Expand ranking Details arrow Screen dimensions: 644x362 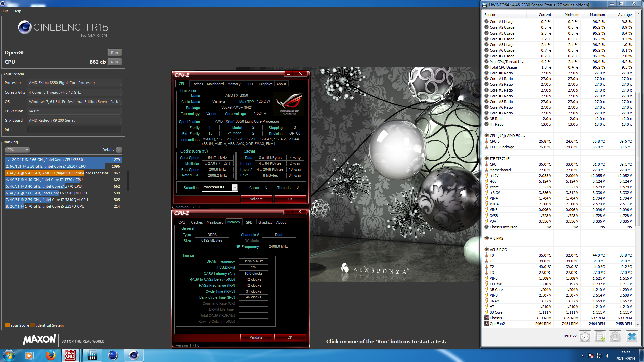(119, 150)
